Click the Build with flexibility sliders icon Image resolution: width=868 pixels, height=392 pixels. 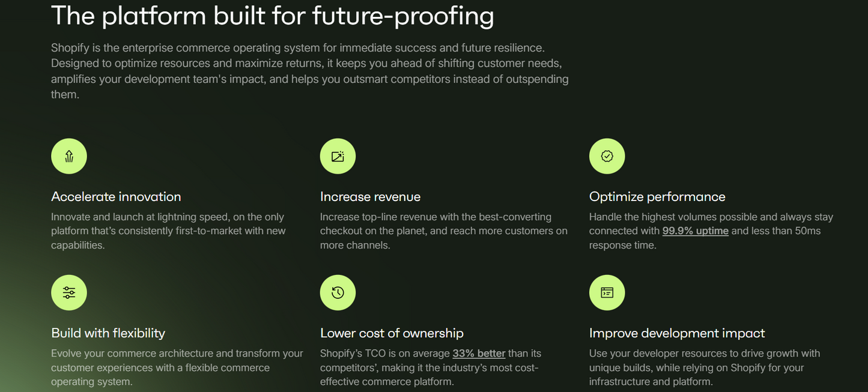(x=69, y=293)
